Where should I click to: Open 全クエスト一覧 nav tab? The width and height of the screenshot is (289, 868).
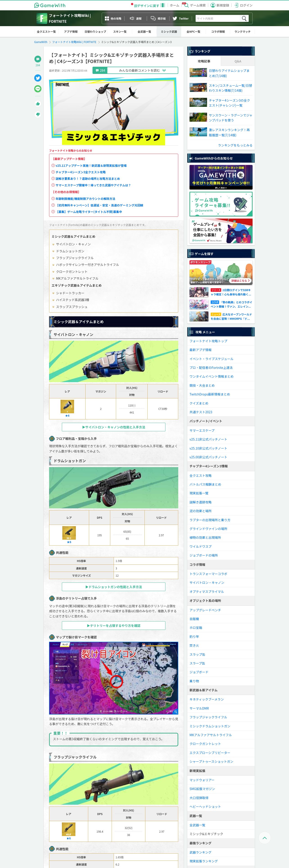[x=46, y=32]
